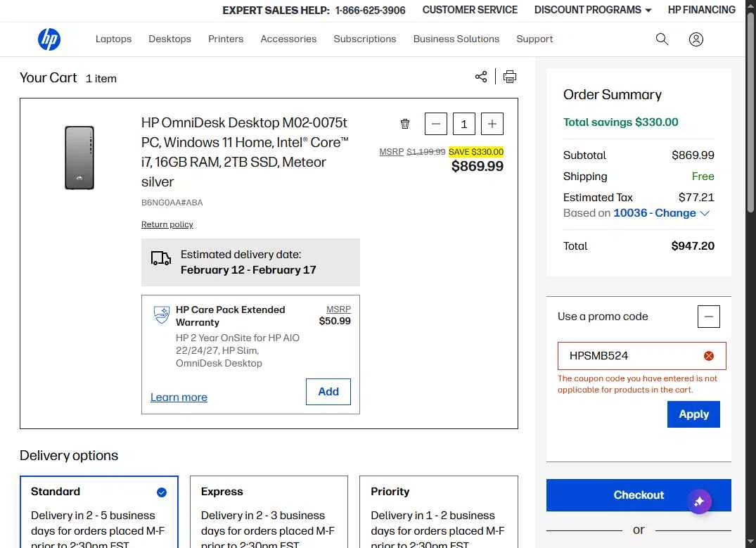Click the delivery truck icon
756x548 pixels.
pyautogui.click(x=161, y=259)
